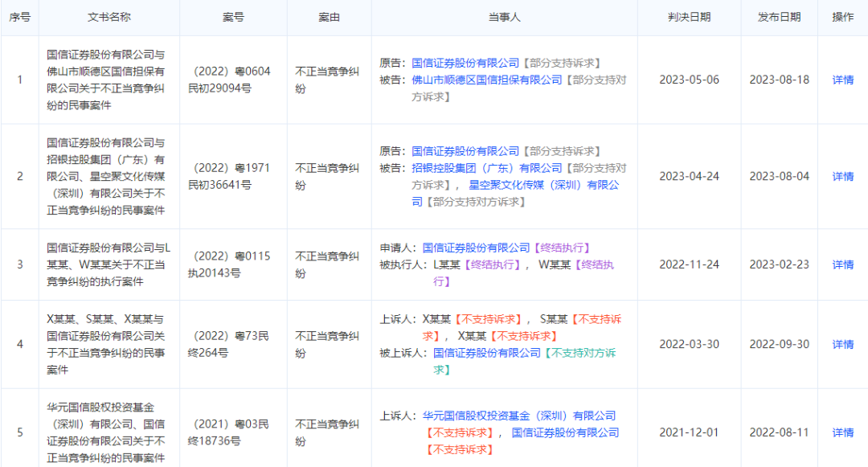Viewport: 868px width, 467px height.
Task: Select judgment date 2022-03-30
Action: tap(690, 344)
